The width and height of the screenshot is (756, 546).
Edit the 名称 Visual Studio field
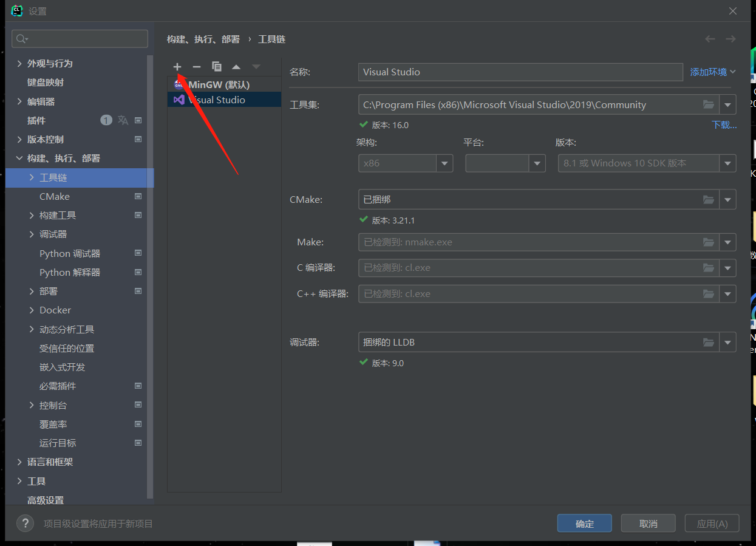[x=520, y=72]
